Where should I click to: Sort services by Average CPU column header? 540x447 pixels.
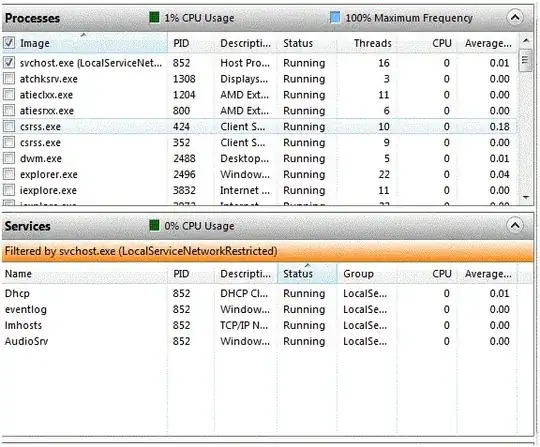pyautogui.click(x=487, y=274)
